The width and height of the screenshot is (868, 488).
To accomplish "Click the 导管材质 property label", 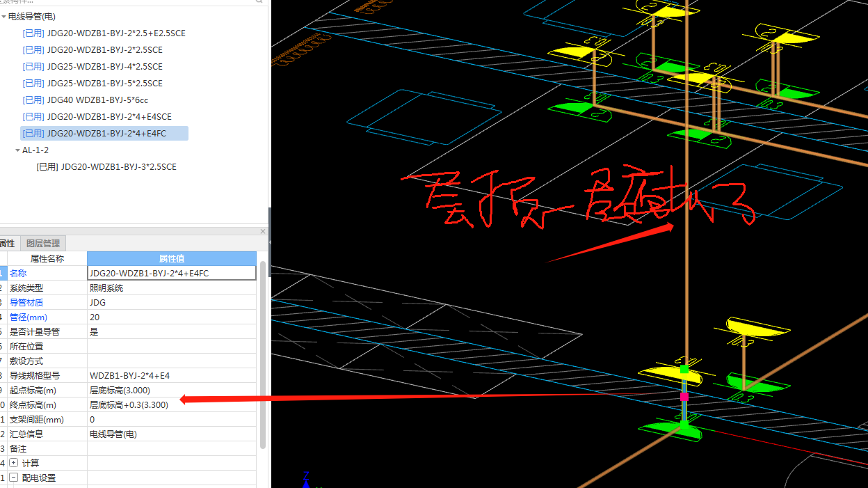I will pyautogui.click(x=26, y=302).
